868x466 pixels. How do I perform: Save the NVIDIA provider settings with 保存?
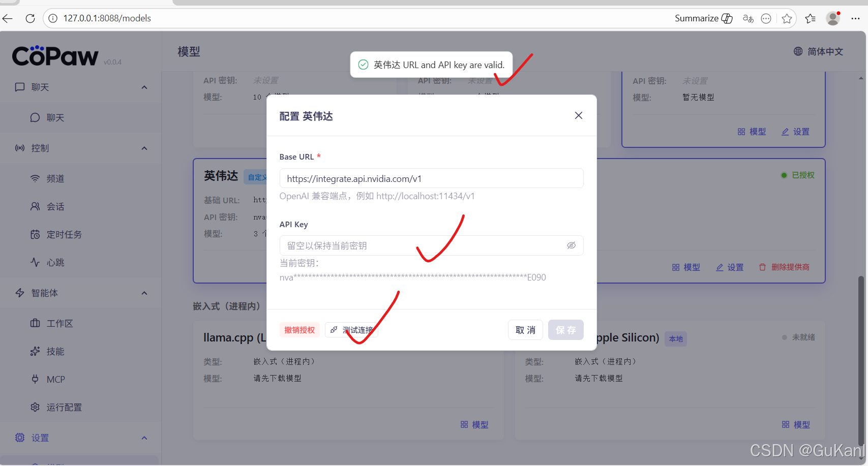(x=565, y=330)
